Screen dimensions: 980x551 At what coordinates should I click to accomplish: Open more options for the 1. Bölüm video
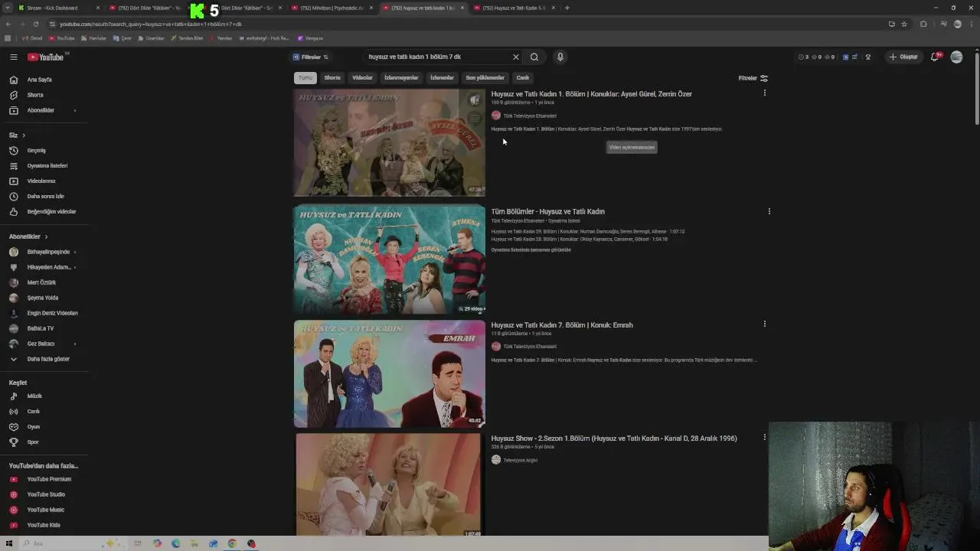point(764,93)
